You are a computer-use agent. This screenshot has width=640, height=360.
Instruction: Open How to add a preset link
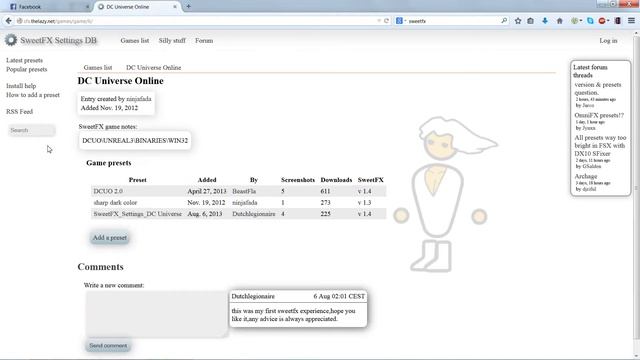[x=33, y=95]
